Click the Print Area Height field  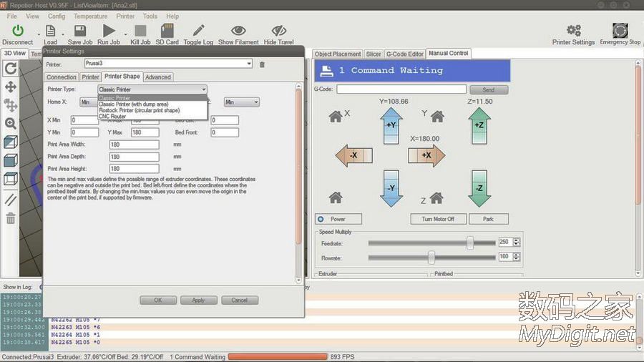coord(134,169)
